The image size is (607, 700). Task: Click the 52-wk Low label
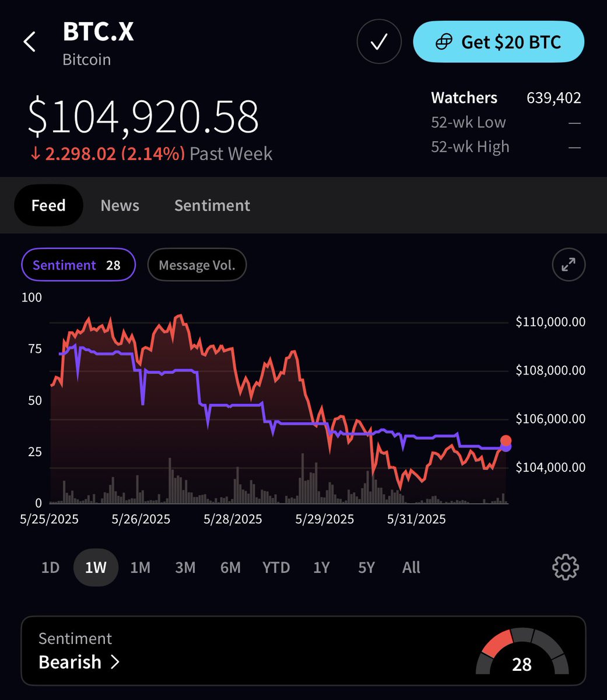468,122
